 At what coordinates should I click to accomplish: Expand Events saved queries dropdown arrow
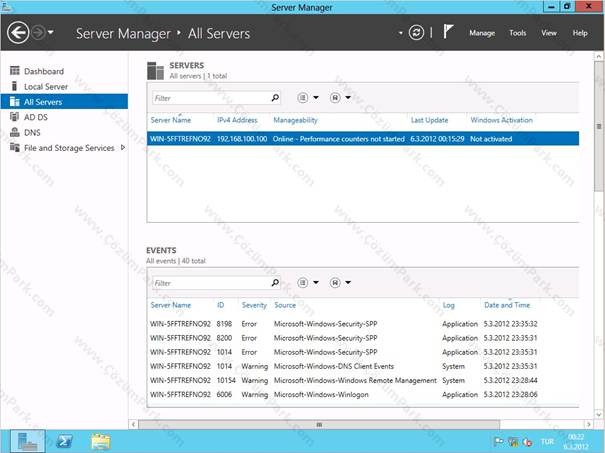click(x=348, y=282)
